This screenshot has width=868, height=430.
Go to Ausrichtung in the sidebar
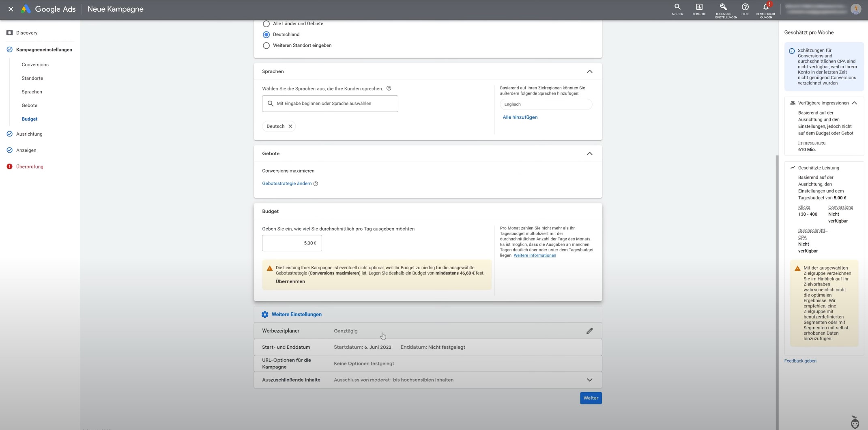[x=29, y=134]
